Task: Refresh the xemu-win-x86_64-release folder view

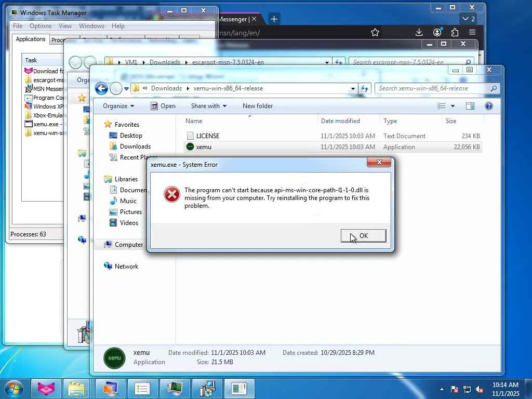Action: click(x=364, y=88)
